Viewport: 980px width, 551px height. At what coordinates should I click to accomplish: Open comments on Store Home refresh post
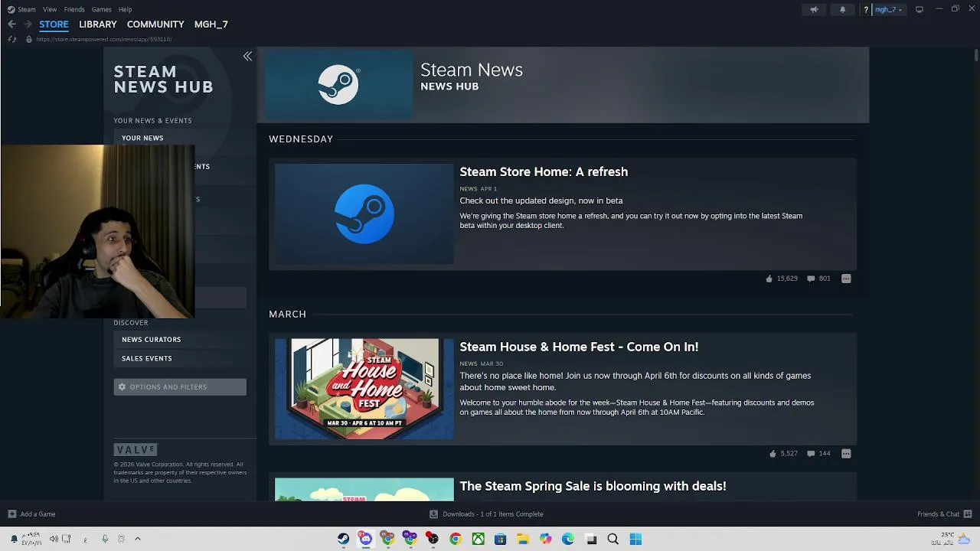pos(818,279)
